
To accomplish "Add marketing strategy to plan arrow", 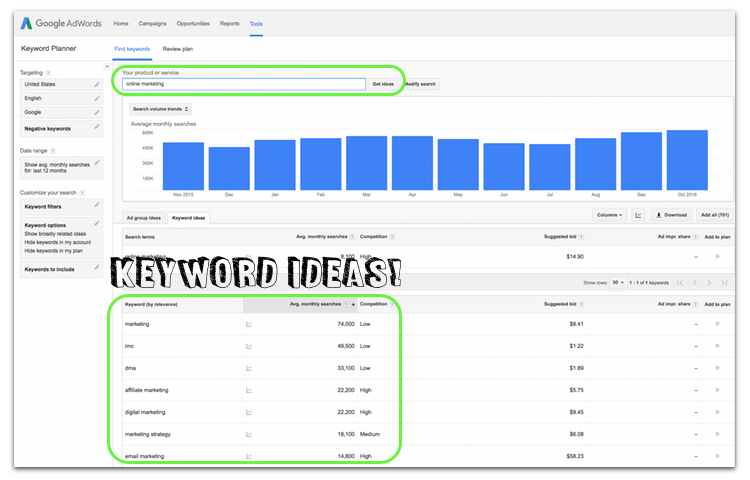I will [717, 434].
